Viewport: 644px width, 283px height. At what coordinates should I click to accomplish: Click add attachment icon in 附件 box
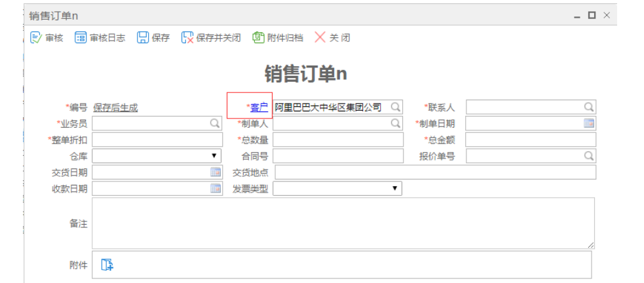tap(107, 265)
